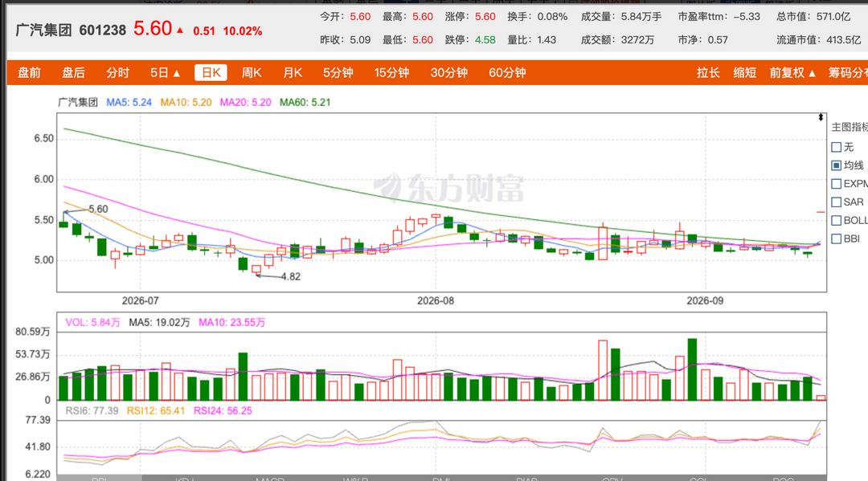Click the 成交量 5.84万手 value
The image size is (868, 481).
click(641, 17)
